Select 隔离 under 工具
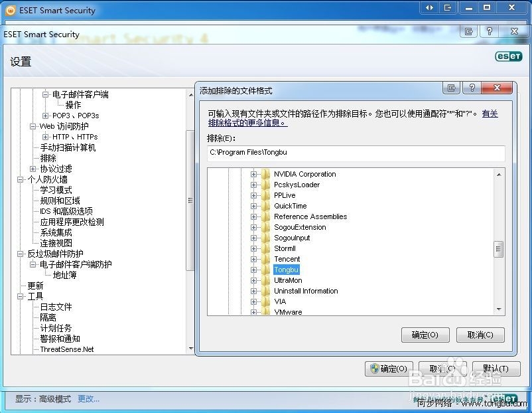The width and height of the screenshot is (532, 413). (48, 317)
